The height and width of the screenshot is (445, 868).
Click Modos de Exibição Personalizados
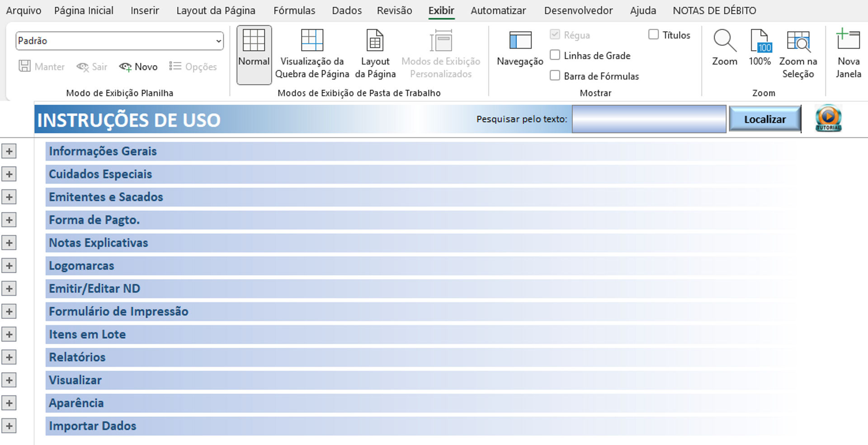441,54
